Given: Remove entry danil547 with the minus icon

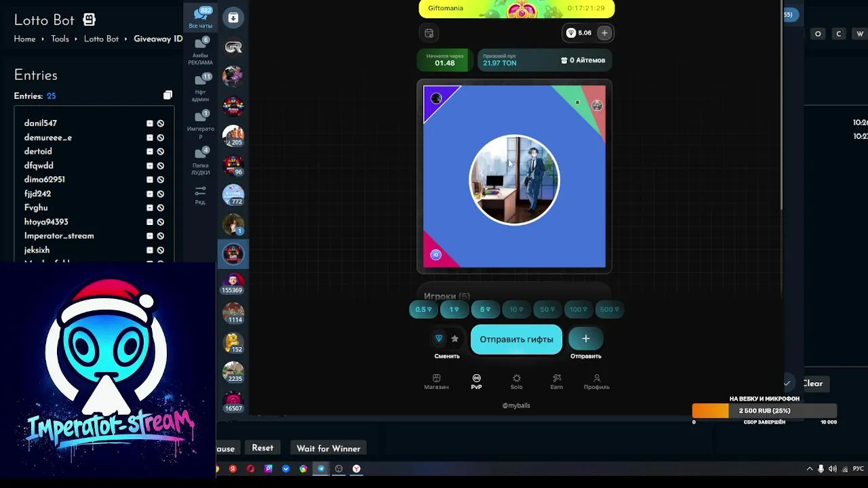Looking at the screenshot, I should tap(150, 123).
